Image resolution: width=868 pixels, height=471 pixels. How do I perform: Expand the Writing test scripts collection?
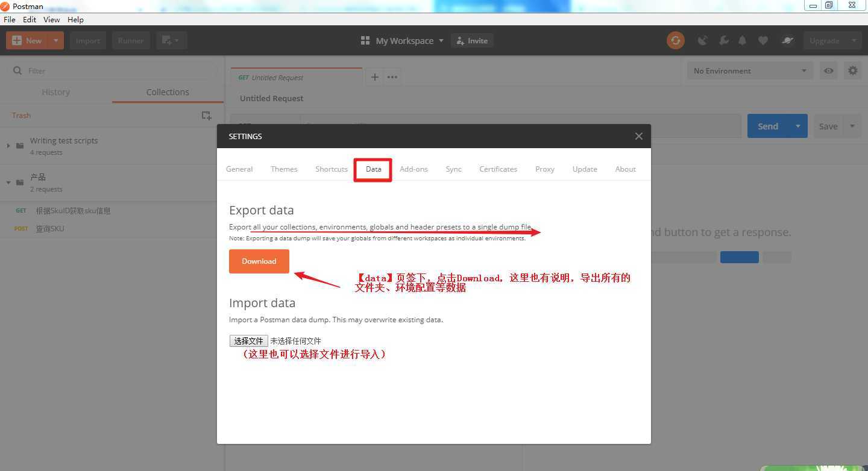(x=8, y=146)
